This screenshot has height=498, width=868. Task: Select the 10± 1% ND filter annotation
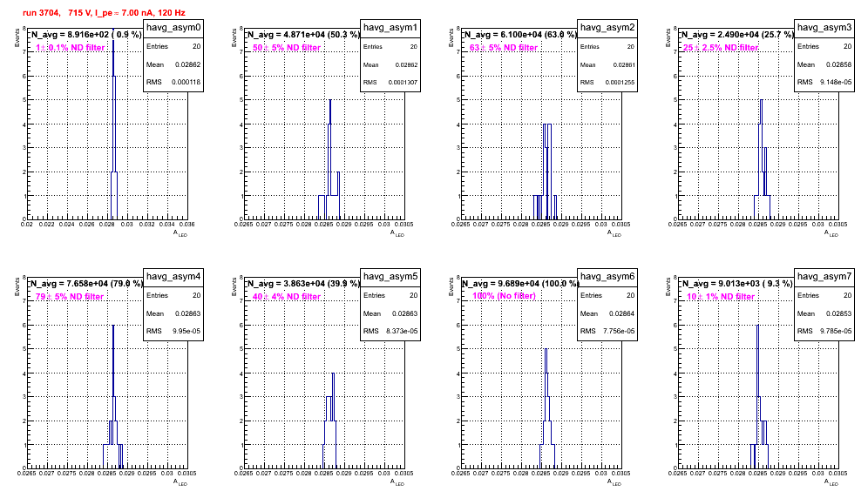721,297
